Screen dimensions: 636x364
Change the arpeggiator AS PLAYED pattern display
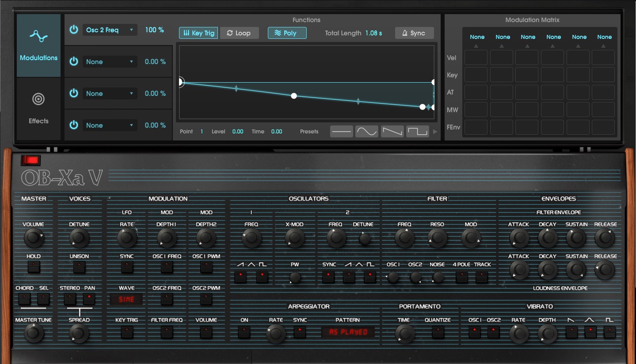tap(348, 332)
